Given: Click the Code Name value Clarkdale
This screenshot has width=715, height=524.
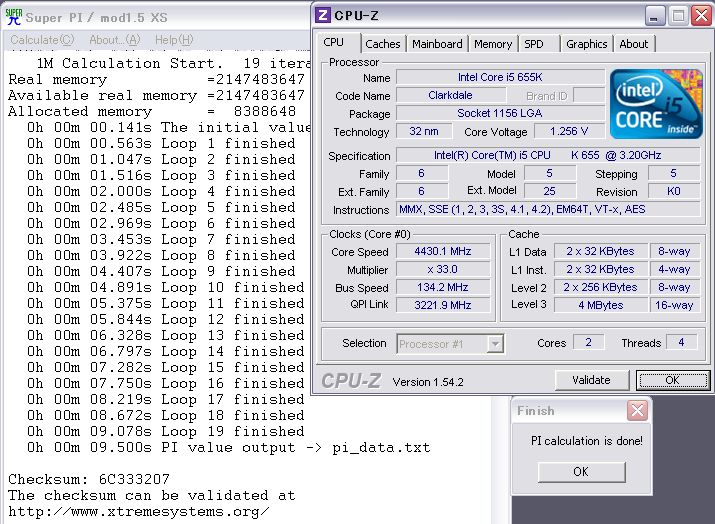Looking at the screenshot, I should coord(451,95).
